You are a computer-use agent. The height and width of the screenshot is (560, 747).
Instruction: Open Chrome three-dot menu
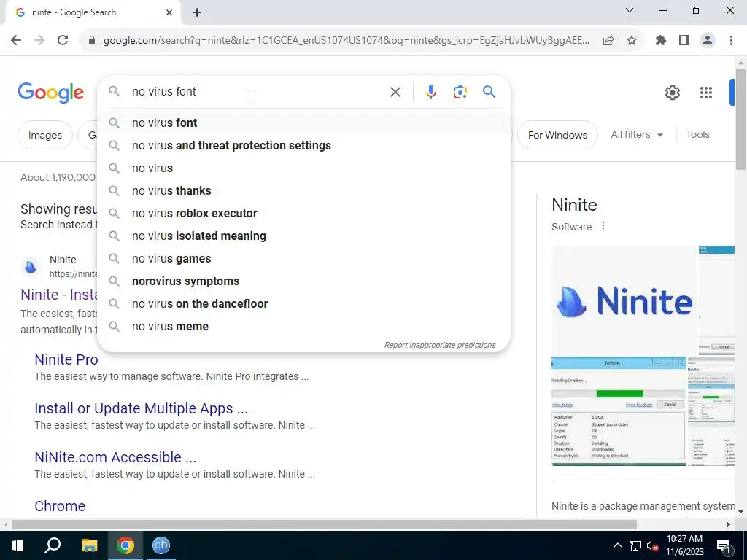click(x=731, y=41)
